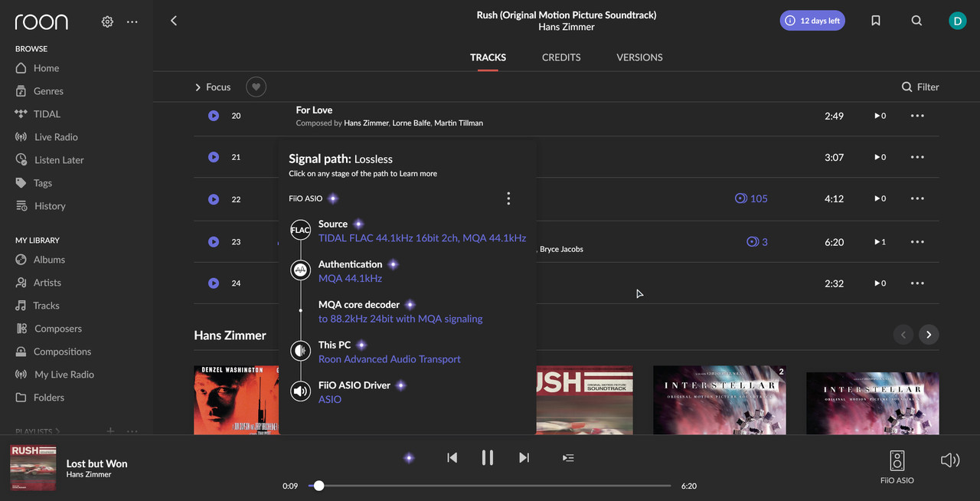Toggle the heart favorites filter
Screen dimensions: 980x501
tap(256, 87)
